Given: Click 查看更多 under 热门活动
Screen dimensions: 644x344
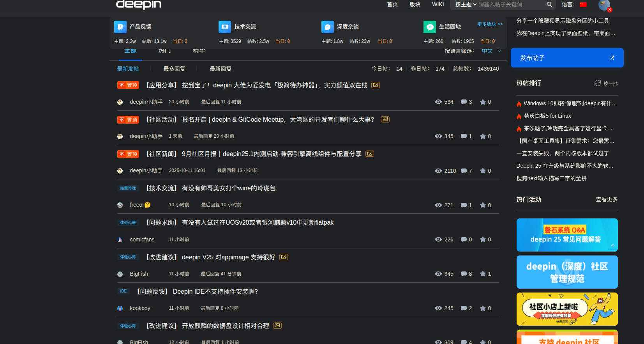Looking at the screenshot, I should (x=607, y=199).
